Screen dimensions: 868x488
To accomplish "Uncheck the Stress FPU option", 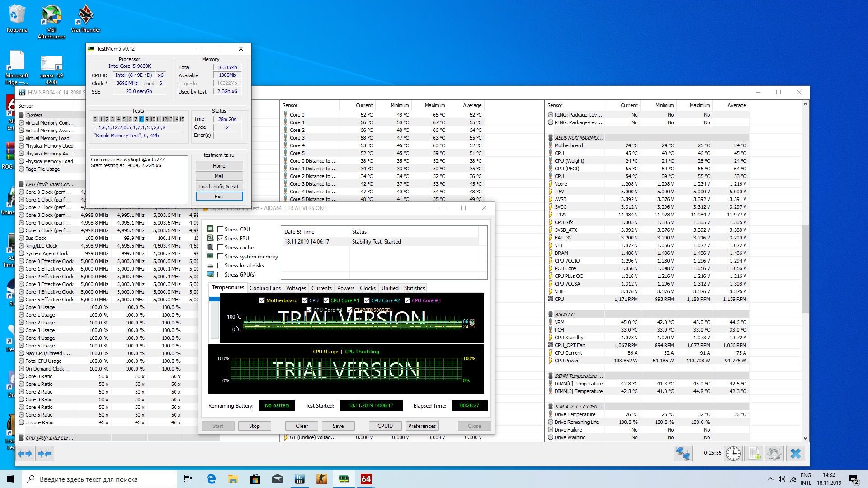I will tap(221, 239).
